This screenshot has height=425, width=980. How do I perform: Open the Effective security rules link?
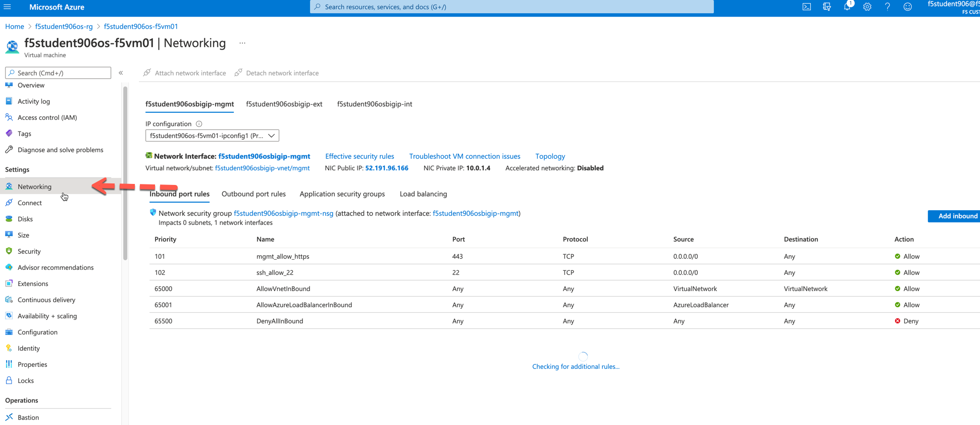click(359, 157)
